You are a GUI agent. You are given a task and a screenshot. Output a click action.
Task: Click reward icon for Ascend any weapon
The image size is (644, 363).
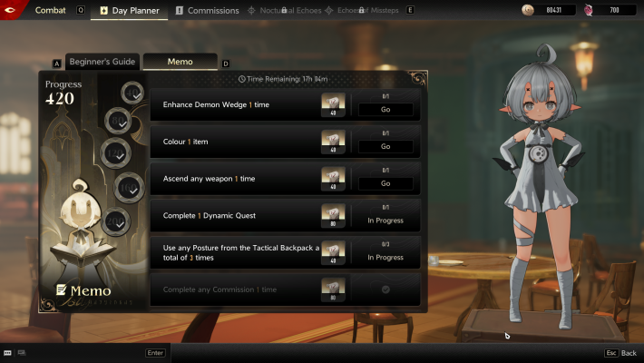tap(333, 179)
